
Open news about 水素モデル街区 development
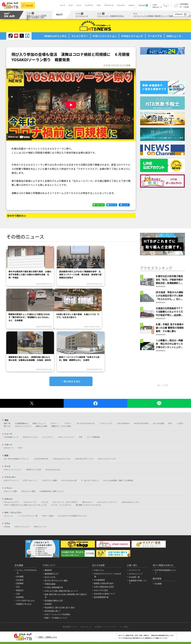point(81,351)
